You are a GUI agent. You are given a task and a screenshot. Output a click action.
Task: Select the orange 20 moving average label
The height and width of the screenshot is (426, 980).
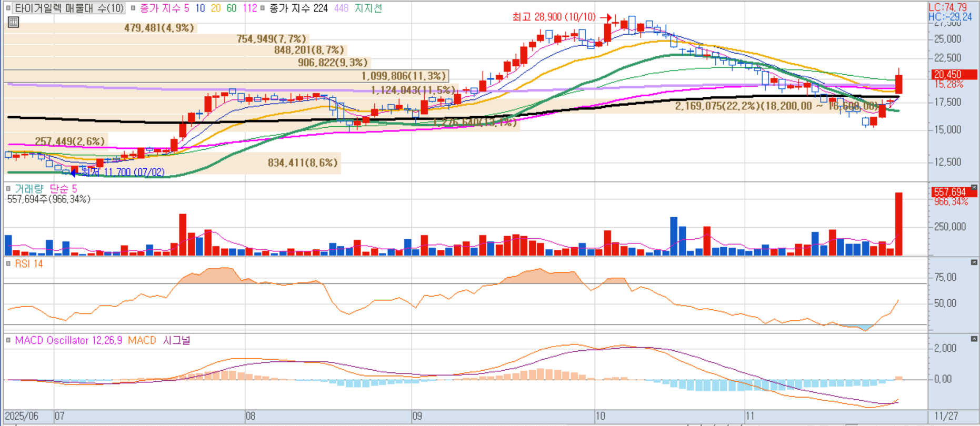tap(216, 8)
